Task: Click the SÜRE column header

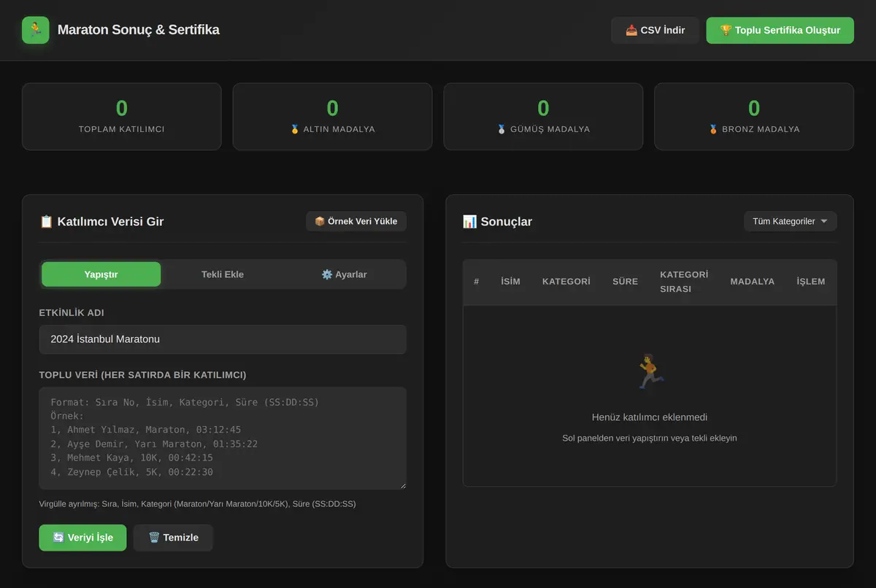Action: [626, 282]
